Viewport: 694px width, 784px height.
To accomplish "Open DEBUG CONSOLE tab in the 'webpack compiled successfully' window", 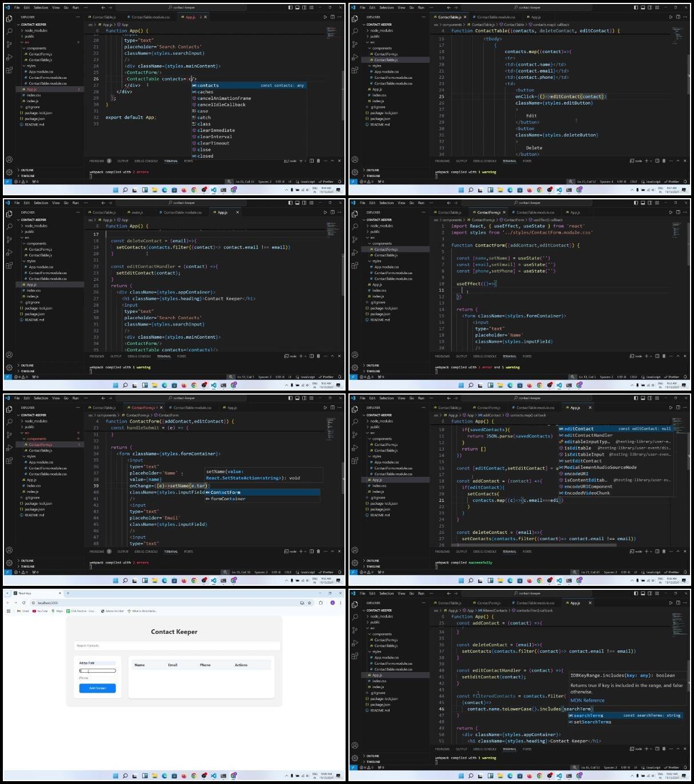I will 485,552.
